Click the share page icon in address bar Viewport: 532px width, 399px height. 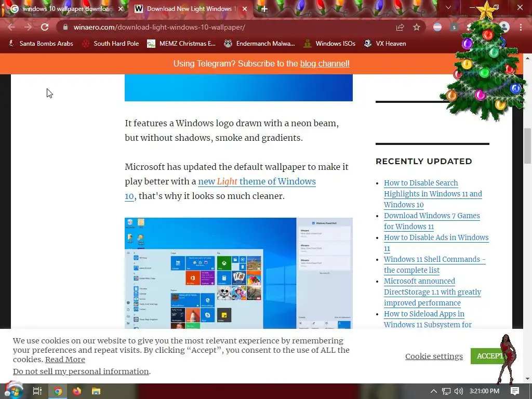click(x=400, y=27)
